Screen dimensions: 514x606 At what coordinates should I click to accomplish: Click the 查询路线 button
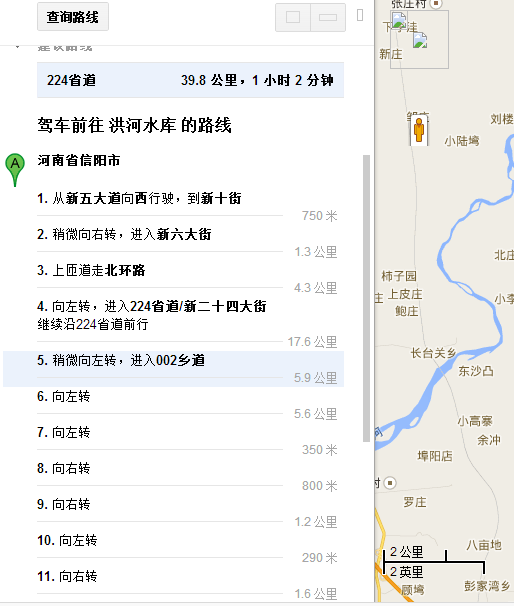[73, 17]
